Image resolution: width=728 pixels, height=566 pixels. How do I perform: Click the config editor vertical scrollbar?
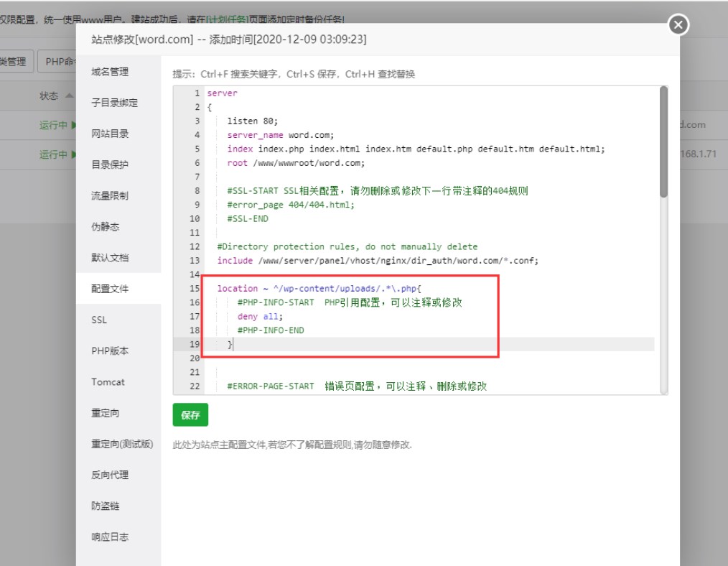click(663, 144)
